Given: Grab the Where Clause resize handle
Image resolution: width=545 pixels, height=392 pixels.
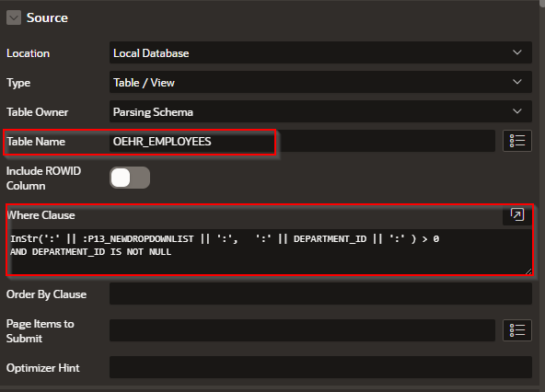Looking at the screenshot, I should click(x=528, y=271).
